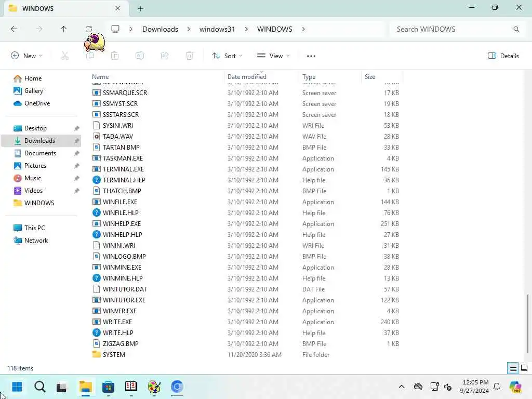Refresh the WINDOWS folder view
Viewport: 532px width, 399px height.
click(89, 29)
